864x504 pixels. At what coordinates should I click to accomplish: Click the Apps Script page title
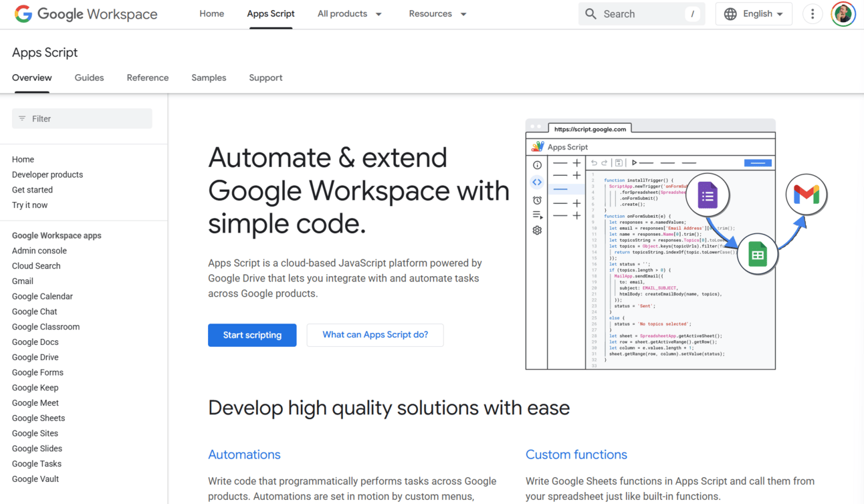point(45,52)
